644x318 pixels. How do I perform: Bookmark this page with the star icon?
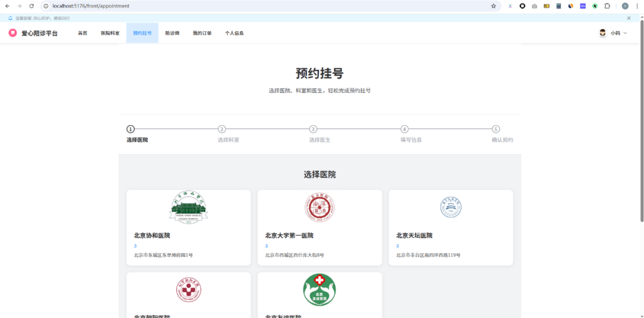tap(493, 6)
